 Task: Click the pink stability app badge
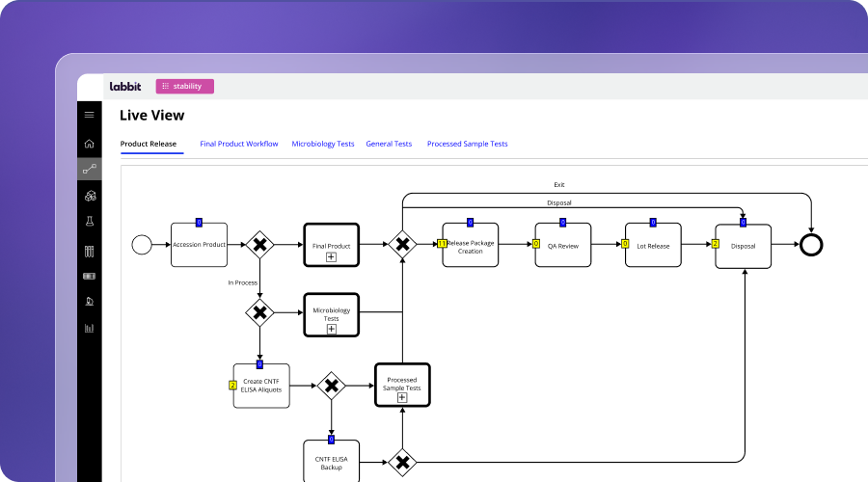185,87
